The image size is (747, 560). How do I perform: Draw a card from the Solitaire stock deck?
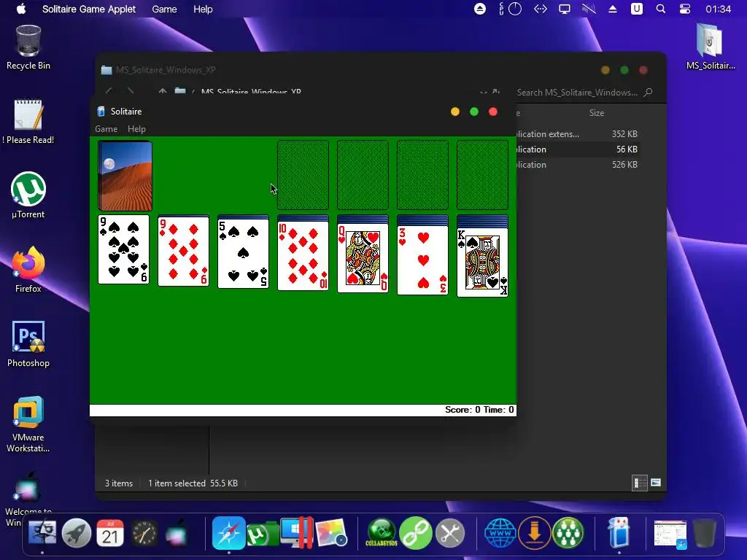click(125, 176)
